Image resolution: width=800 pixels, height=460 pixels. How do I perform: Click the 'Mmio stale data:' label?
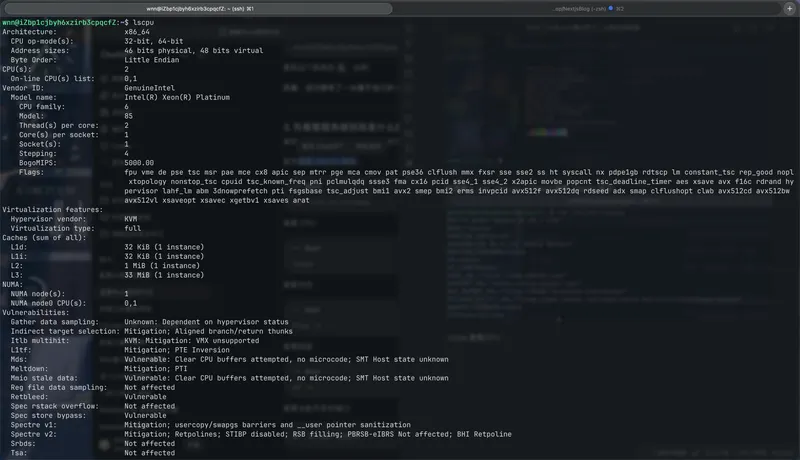(x=44, y=378)
